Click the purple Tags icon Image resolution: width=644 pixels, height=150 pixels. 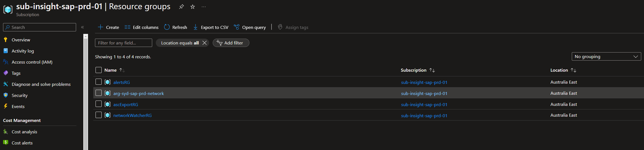click(x=6, y=73)
